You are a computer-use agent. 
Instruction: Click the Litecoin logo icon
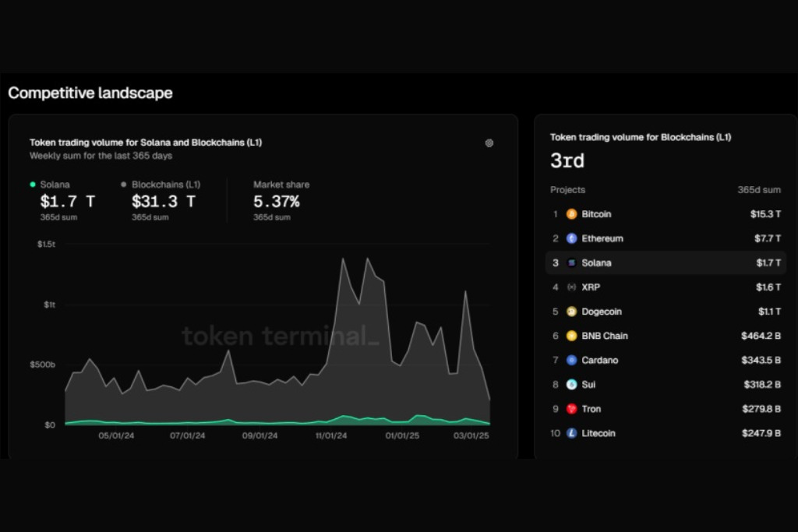coord(571,433)
